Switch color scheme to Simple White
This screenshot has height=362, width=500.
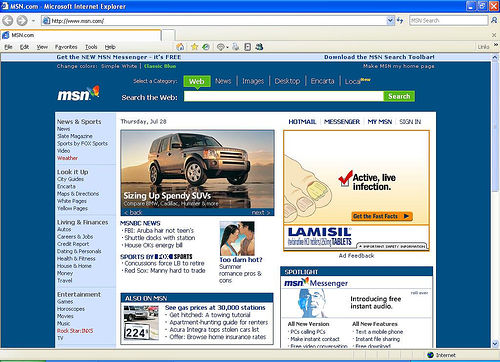[x=119, y=66]
